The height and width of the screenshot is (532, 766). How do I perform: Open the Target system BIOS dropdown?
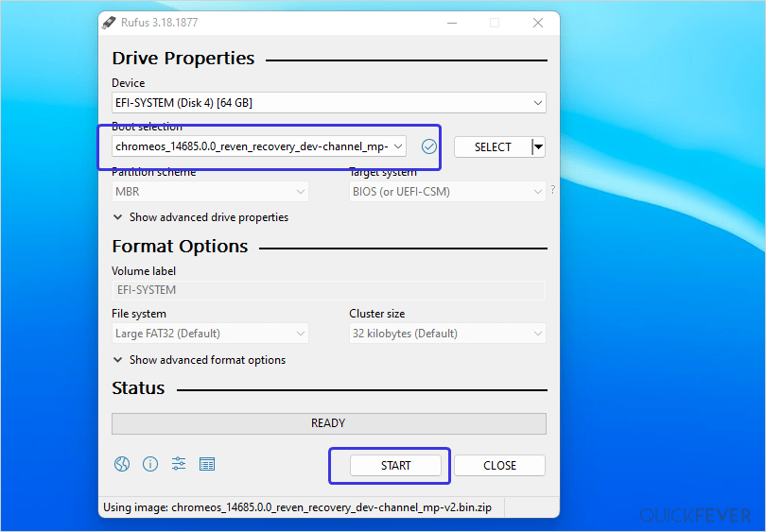[447, 192]
